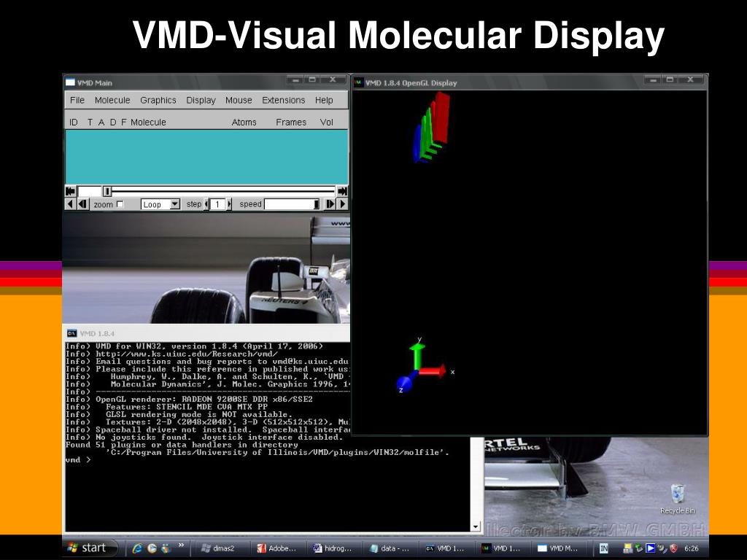Viewport: 747px width, 560px height.
Task: Step back one frame
Action: pyautogui.click(x=82, y=204)
